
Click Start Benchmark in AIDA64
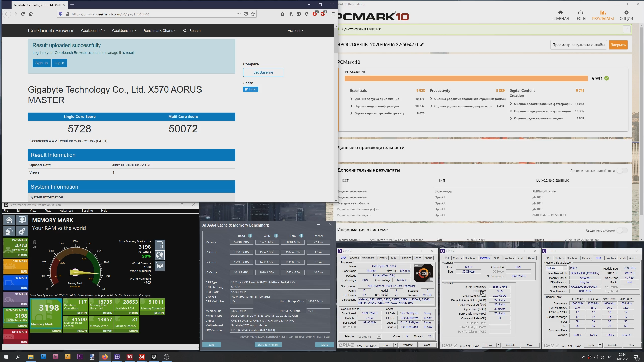tap(268, 345)
